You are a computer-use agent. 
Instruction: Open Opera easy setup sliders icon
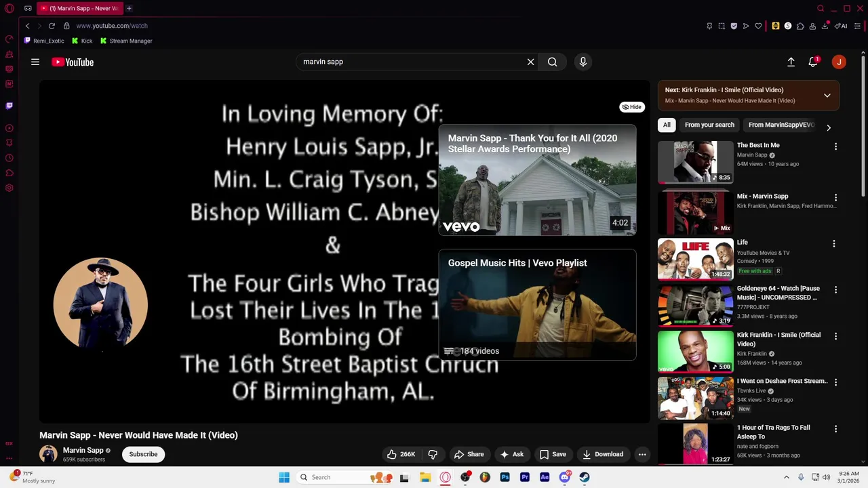[x=858, y=26]
